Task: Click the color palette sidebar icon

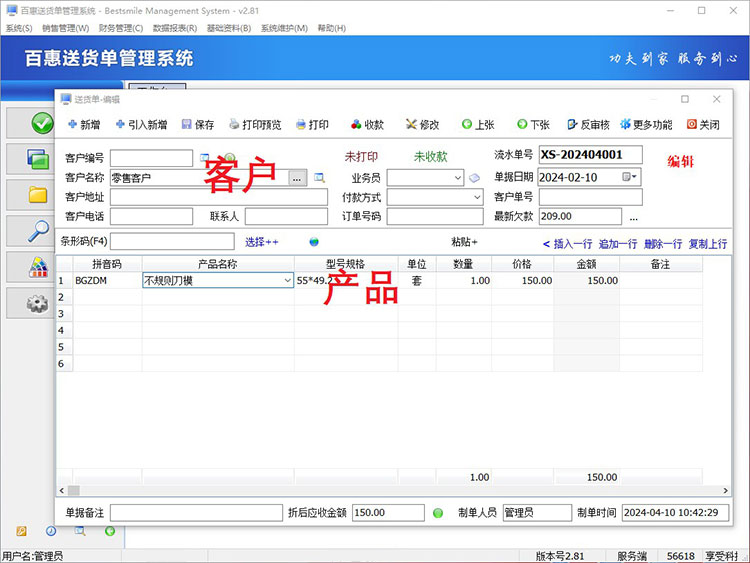Action: 38,267
